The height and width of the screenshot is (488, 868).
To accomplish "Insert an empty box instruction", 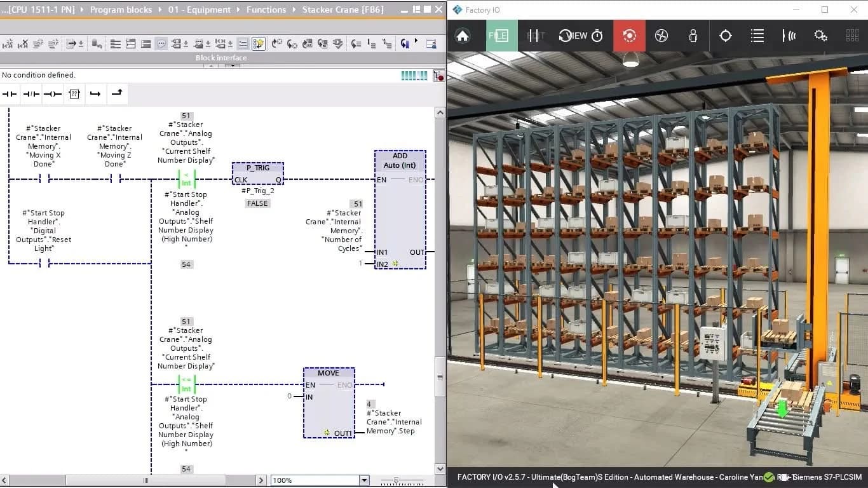I will (74, 94).
